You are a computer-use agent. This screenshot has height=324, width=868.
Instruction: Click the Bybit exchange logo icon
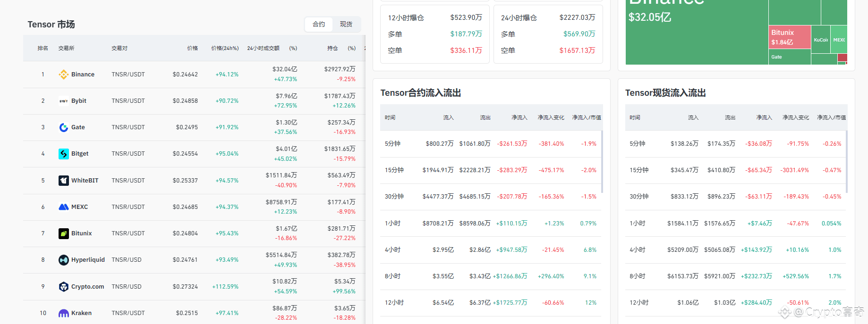[x=63, y=101]
